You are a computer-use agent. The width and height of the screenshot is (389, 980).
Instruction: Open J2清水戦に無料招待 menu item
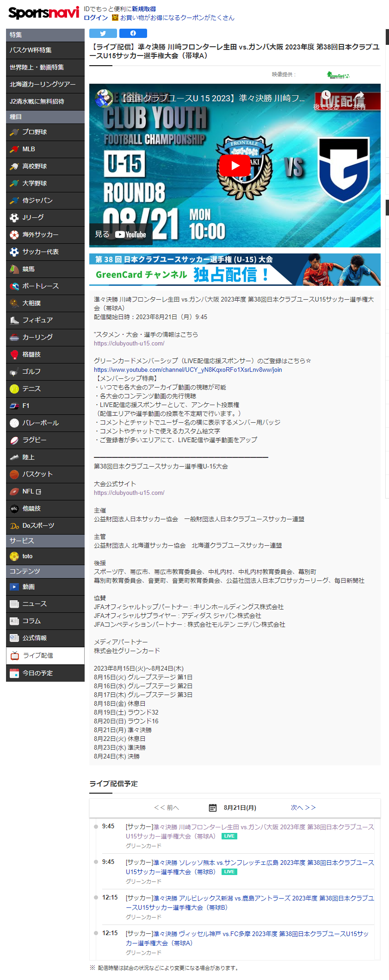pyautogui.click(x=45, y=102)
